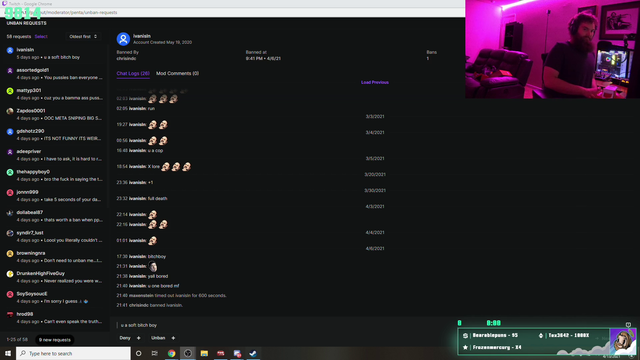Click dollabeal87's avatar icon

pyautogui.click(x=10, y=213)
